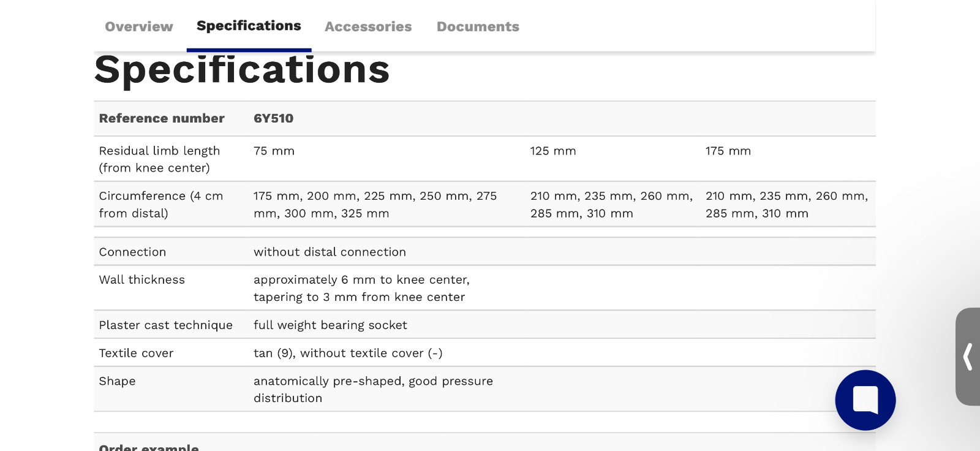Select the 75 mm limb length value

274,151
